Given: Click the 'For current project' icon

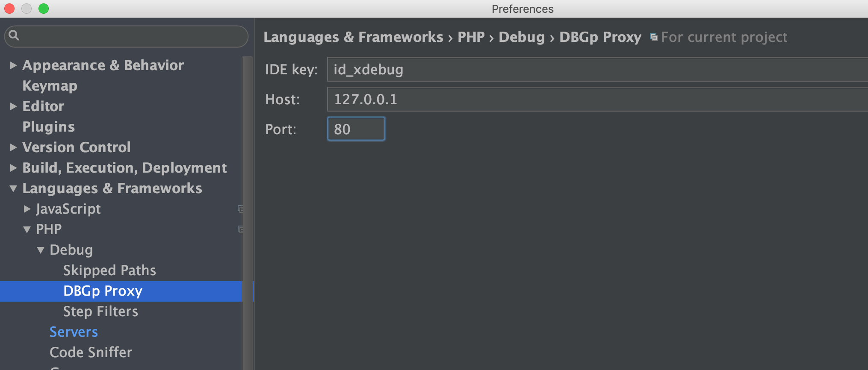Looking at the screenshot, I should [653, 38].
